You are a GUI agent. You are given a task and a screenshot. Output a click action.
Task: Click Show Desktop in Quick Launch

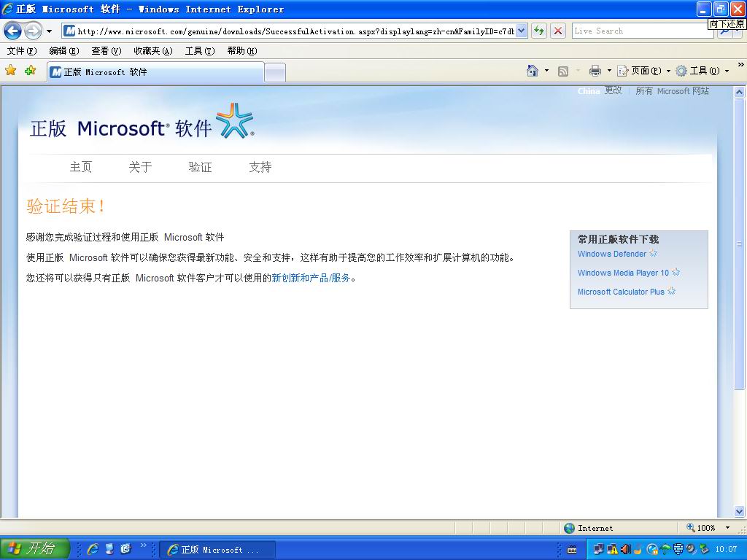pyautogui.click(x=109, y=549)
